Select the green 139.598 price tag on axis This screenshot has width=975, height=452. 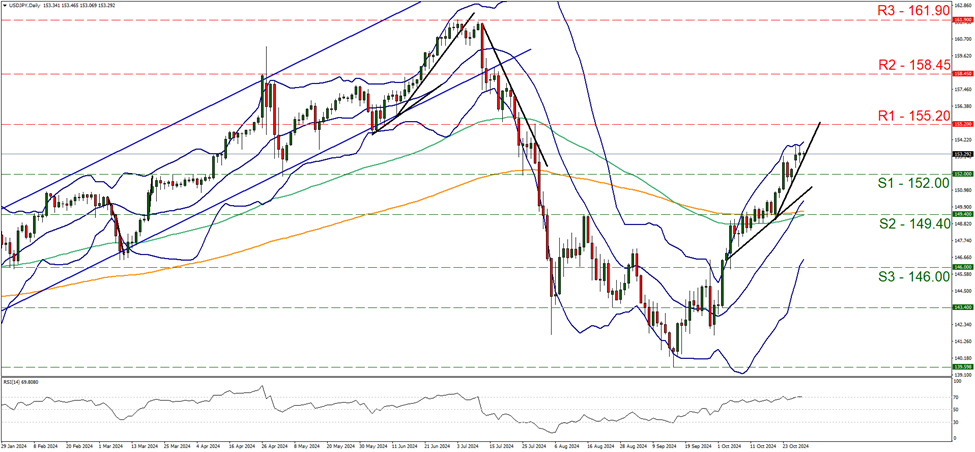pyautogui.click(x=963, y=367)
